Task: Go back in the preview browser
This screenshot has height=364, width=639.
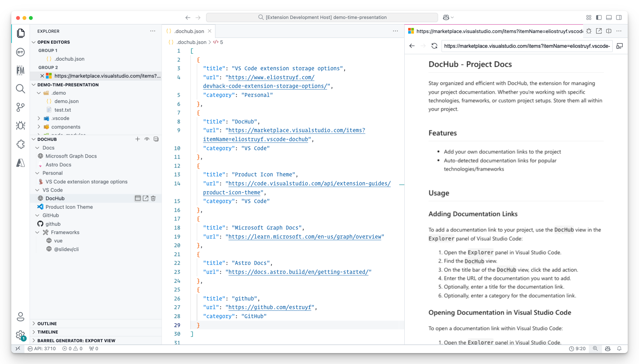Action: [412, 46]
